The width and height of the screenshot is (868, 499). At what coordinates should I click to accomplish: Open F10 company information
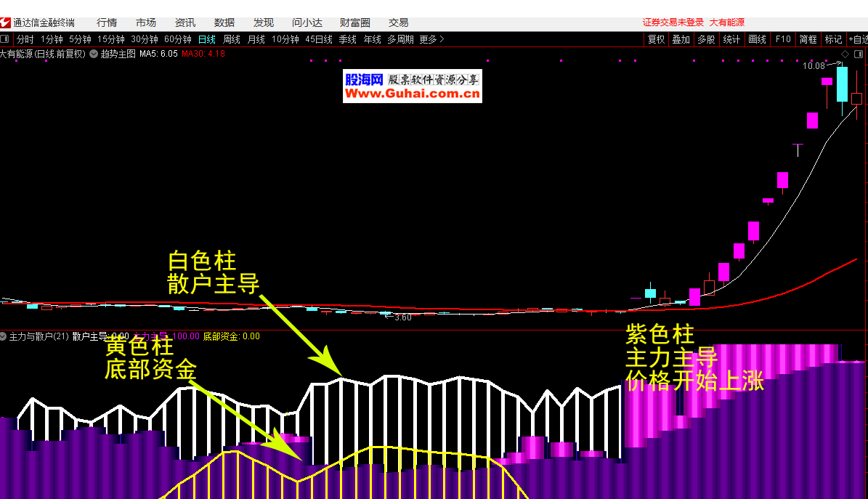[782, 39]
